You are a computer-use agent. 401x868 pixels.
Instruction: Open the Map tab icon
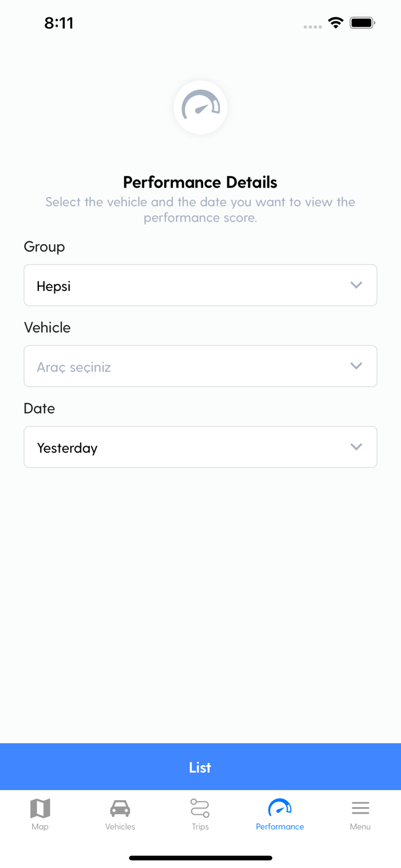[x=40, y=808]
